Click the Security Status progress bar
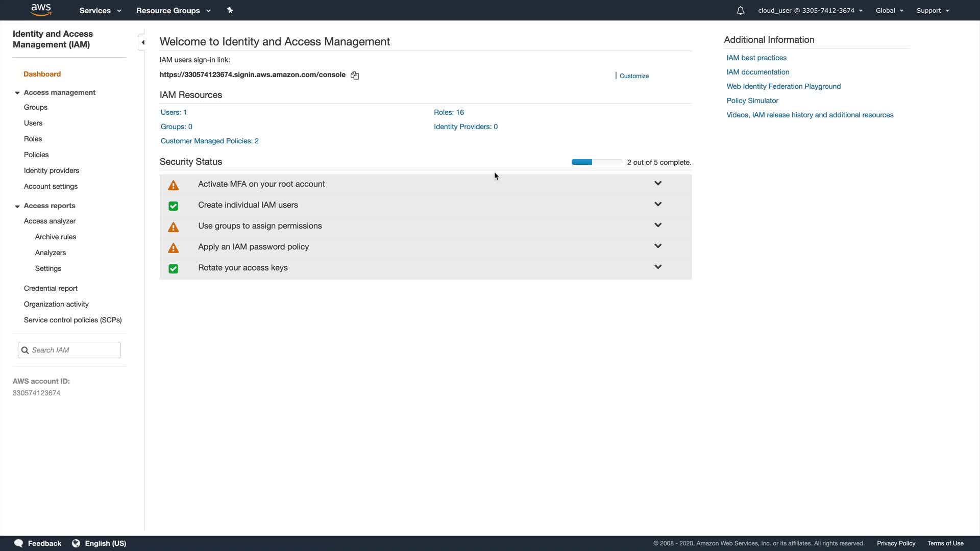This screenshot has width=980, height=551. point(597,162)
